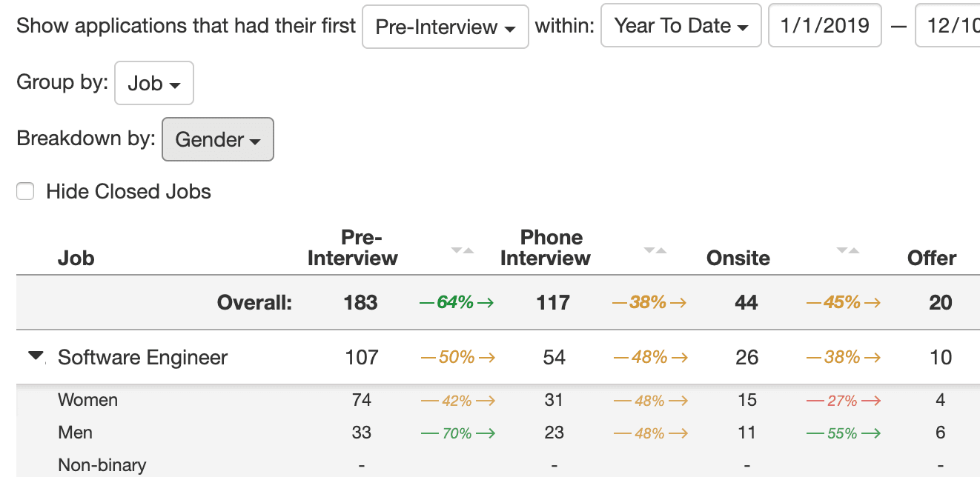The height and width of the screenshot is (477, 980).
Task: Click the Women 27% red conversion arrow
Action: pos(843,401)
